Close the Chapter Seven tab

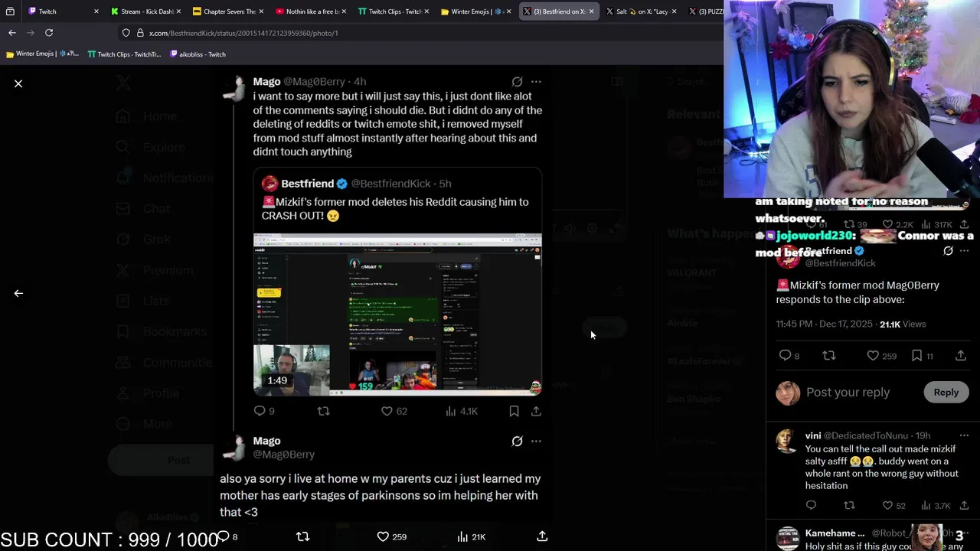coord(261,11)
